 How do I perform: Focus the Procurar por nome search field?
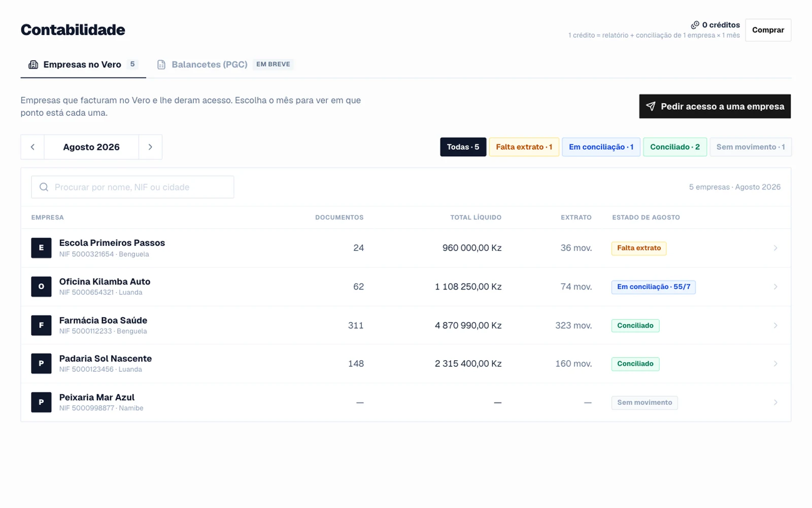click(132, 187)
